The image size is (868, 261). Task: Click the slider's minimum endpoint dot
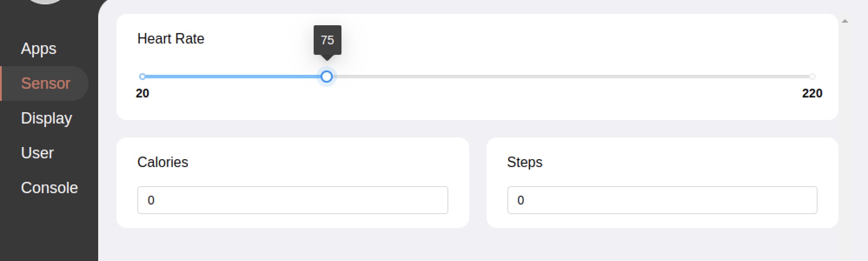point(142,77)
